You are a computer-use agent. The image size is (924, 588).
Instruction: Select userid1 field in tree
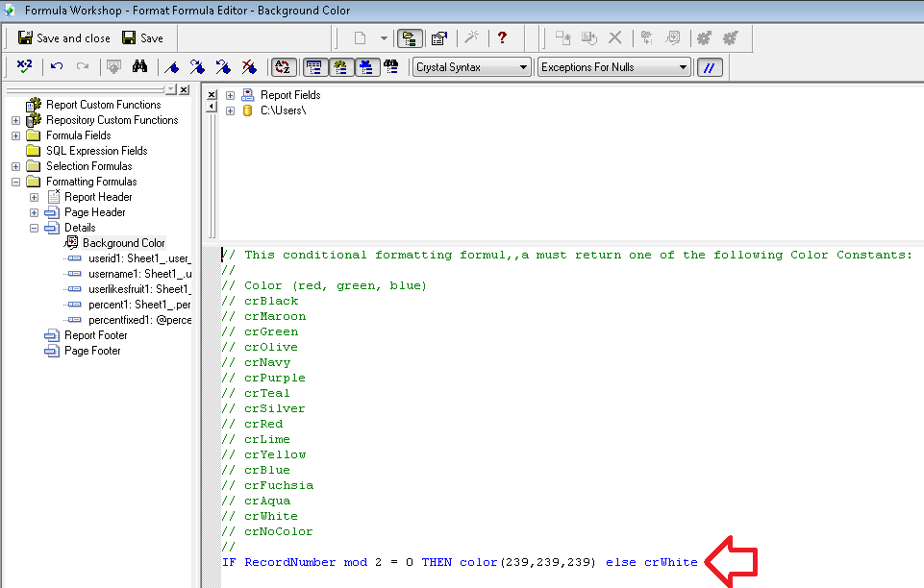click(x=139, y=258)
